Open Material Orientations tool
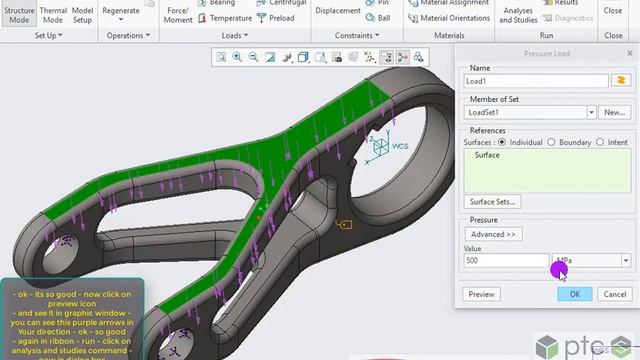The height and width of the screenshot is (360, 640). (x=449, y=18)
